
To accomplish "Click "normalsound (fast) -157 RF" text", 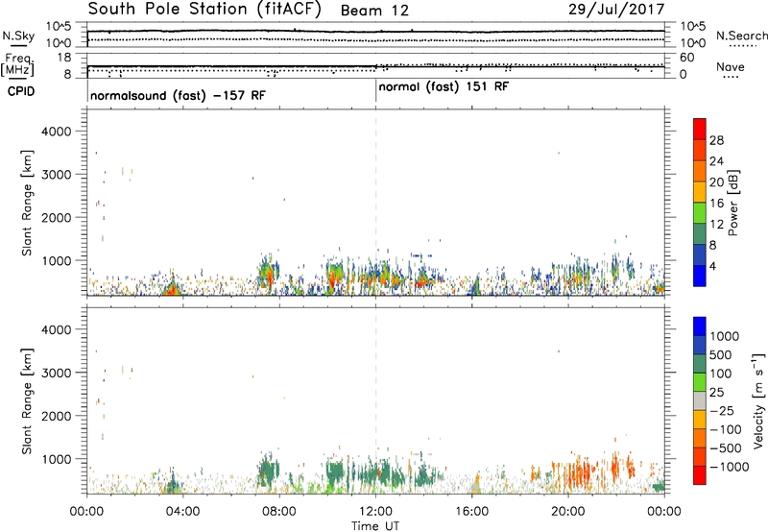I will (x=178, y=95).
